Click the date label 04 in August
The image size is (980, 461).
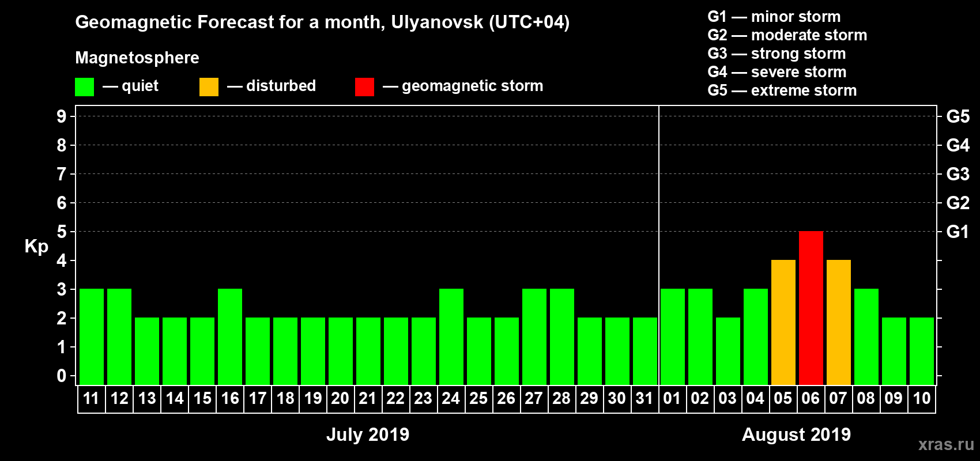[x=755, y=398]
